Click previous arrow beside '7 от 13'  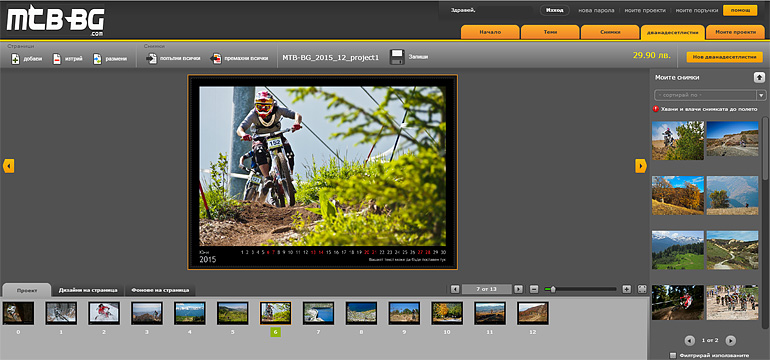pos(455,289)
